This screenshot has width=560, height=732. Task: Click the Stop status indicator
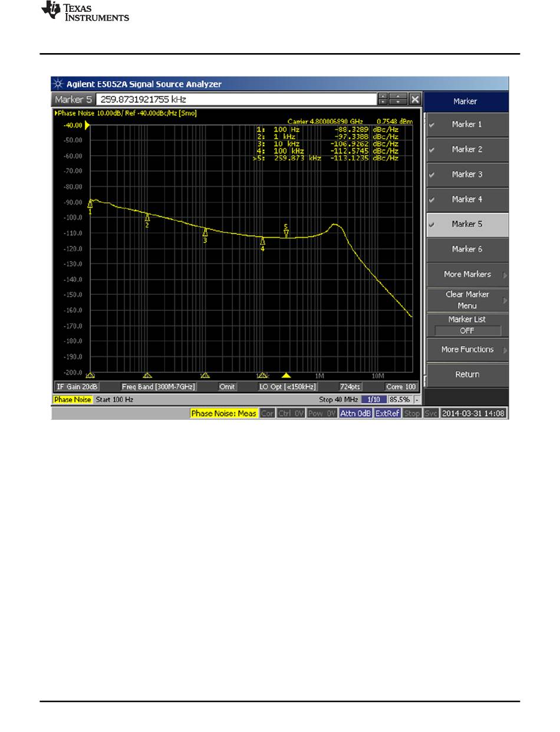(412, 413)
